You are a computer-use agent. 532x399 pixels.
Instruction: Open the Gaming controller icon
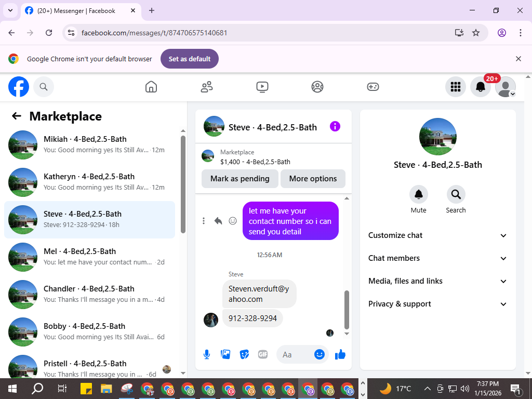point(373,87)
